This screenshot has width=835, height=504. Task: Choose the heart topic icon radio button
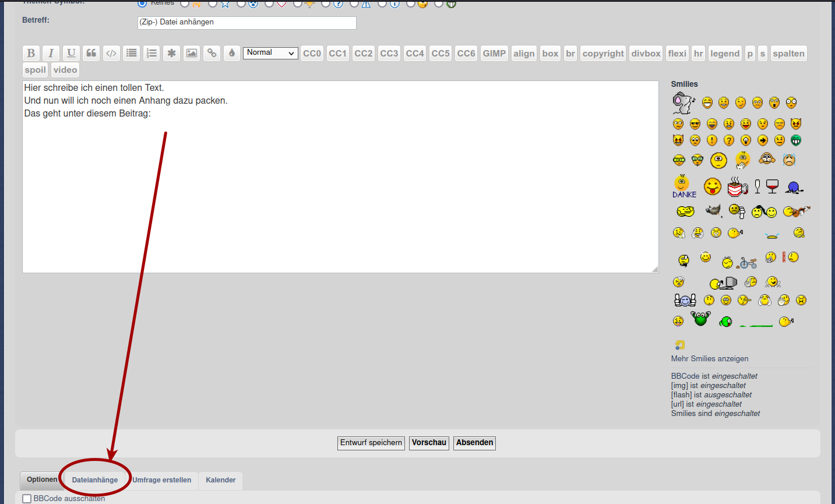coord(269,3)
